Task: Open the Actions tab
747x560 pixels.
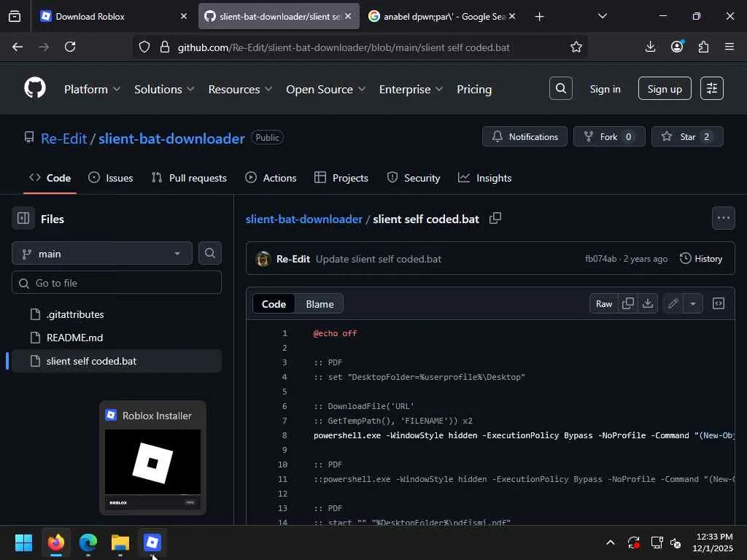Action: (x=271, y=178)
